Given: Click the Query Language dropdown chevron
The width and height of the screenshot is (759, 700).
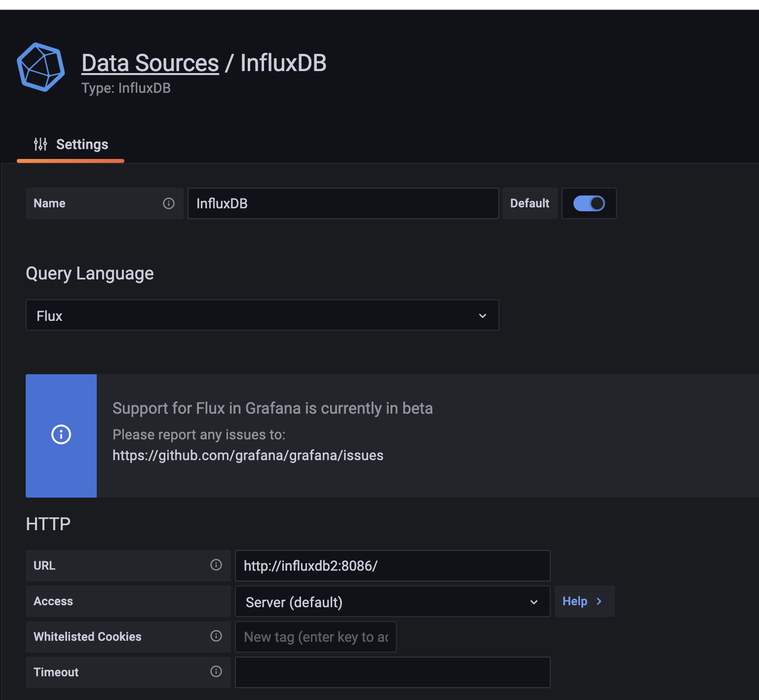Looking at the screenshot, I should 483,316.
